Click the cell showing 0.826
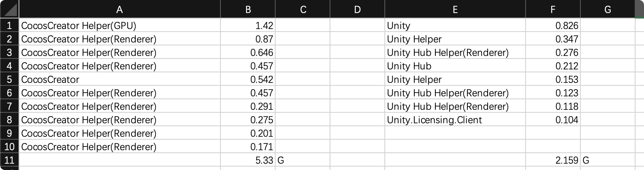 coord(553,26)
